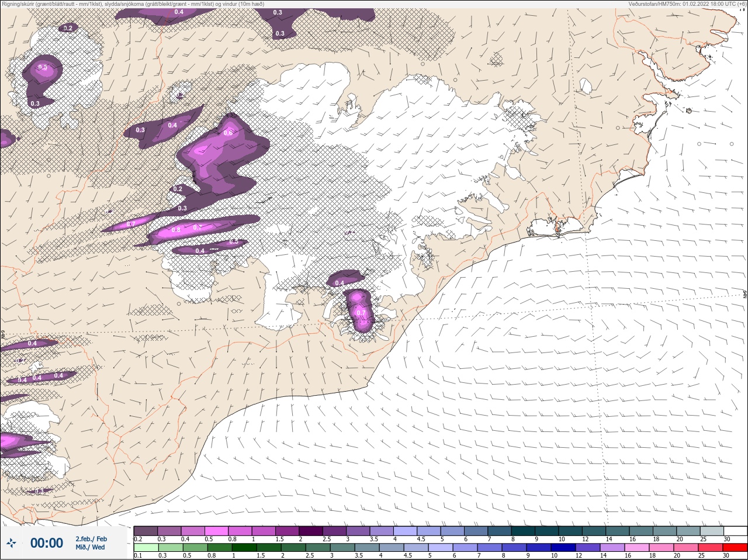
Task: Click the 0.6 precipitation value on the map
Action: 228,133
